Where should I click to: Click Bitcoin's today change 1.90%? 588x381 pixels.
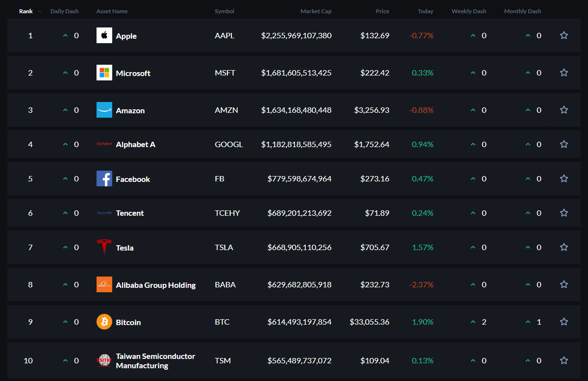coord(423,322)
